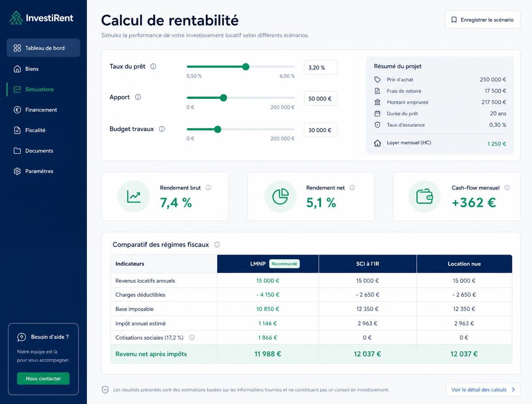The image size is (532, 404).
Task: Click the InvestiRent tree logo
Action: click(x=16, y=18)
